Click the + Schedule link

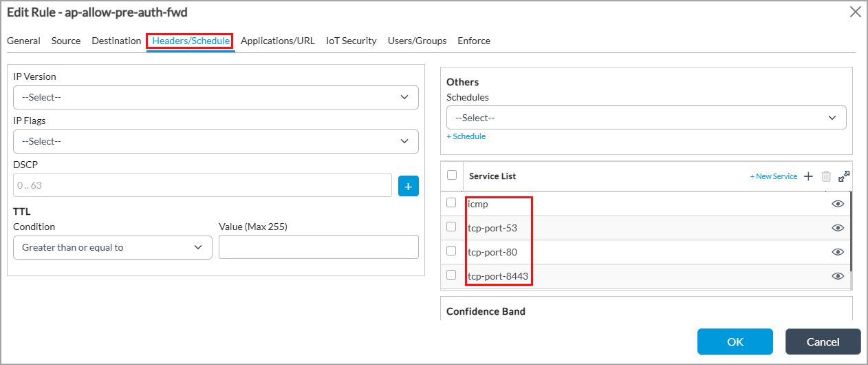466,136
